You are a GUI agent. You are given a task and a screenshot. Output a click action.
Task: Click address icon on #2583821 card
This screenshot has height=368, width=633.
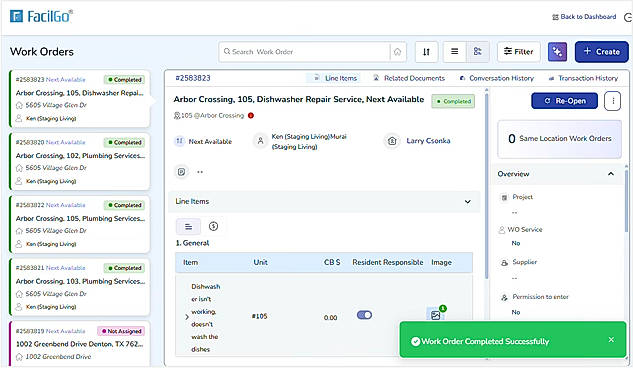(x=19, y=294)
